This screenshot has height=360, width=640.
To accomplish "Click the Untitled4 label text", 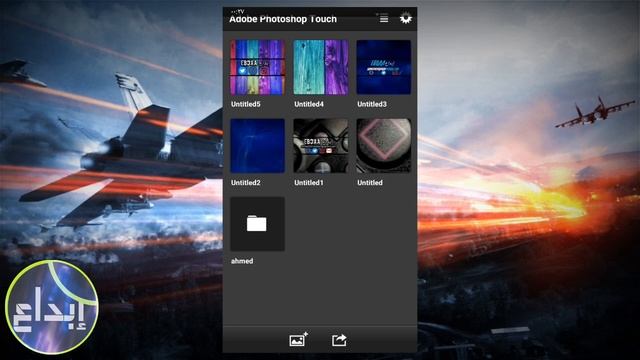I will tap(309, 104).
